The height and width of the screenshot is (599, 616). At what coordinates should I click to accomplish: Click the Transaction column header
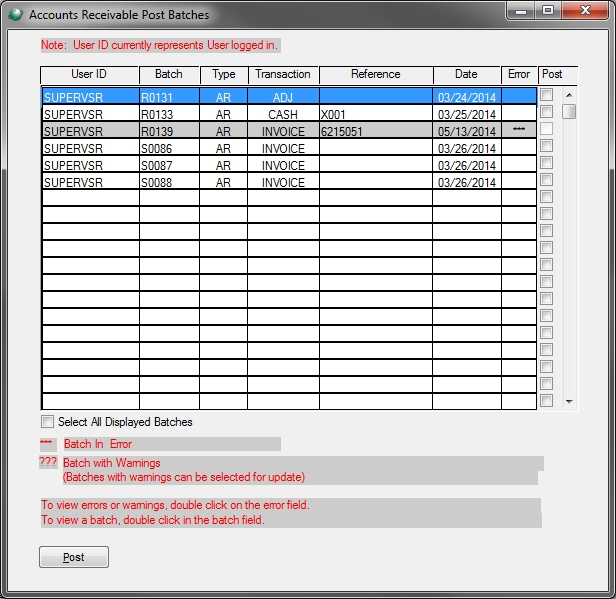tap(283, 75)
